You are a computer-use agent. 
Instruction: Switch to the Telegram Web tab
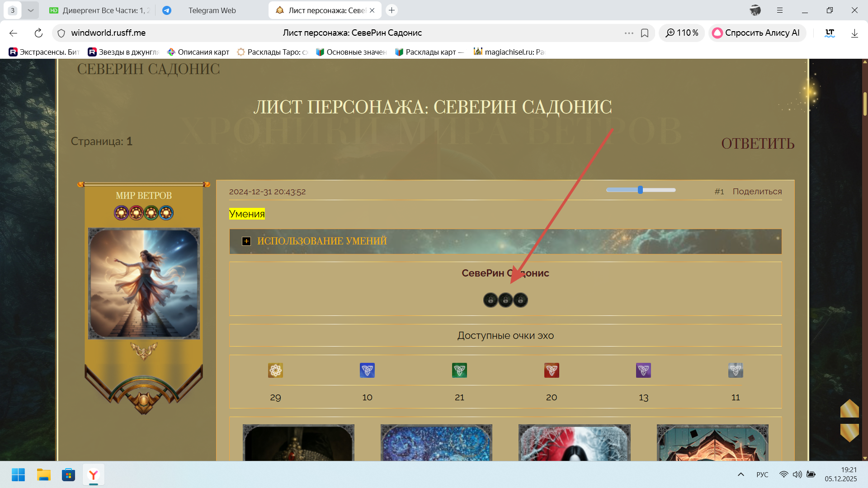pyautogui.click(x=212, y=10)
